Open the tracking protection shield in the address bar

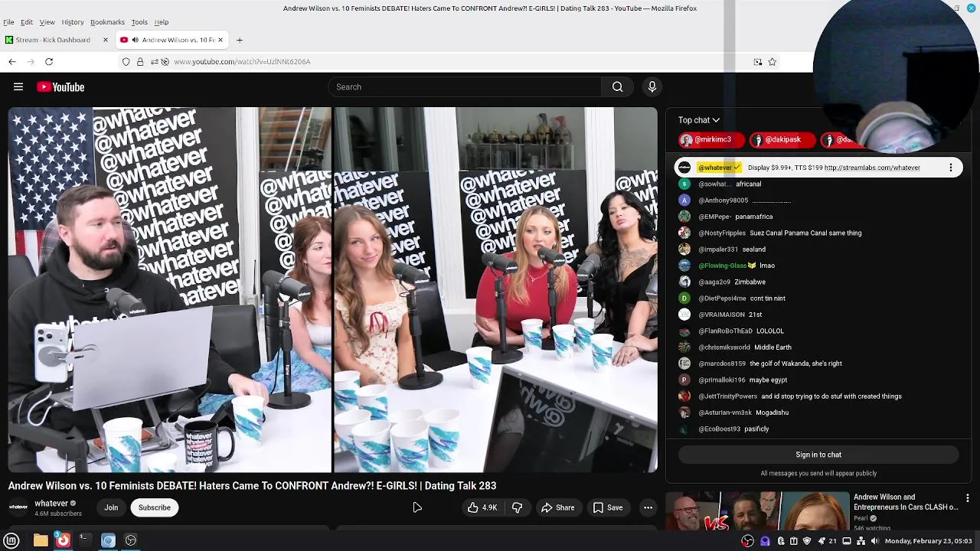(126, 61)
